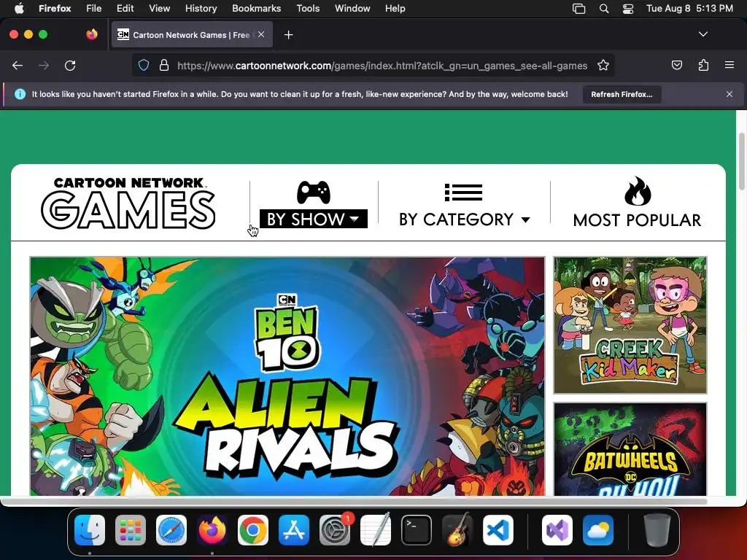This screenshot has width=747, height=560.
Task: Open the BY CATEGORY dropdown
Action: coord(465,219)
